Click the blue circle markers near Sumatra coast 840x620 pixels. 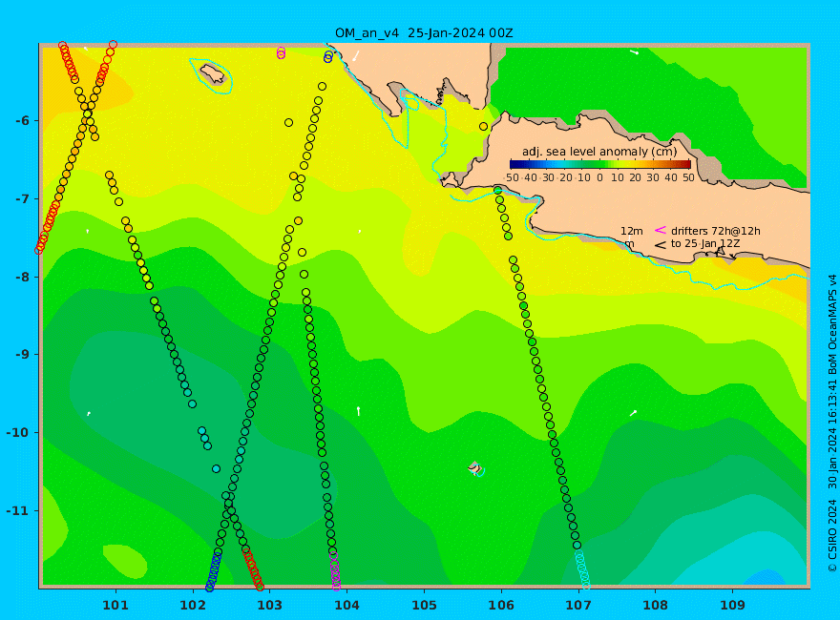click(327, 56)
